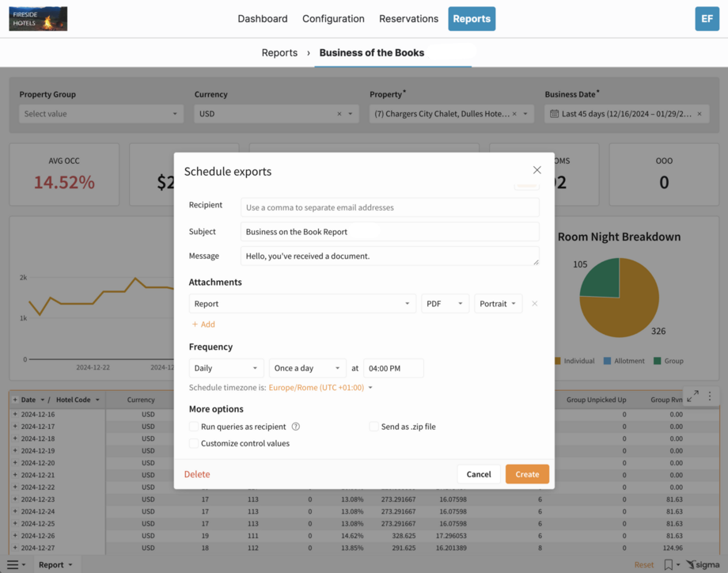Click the AVG OCC 14.52% card
The image size is (728, 573).
[64, 174]
